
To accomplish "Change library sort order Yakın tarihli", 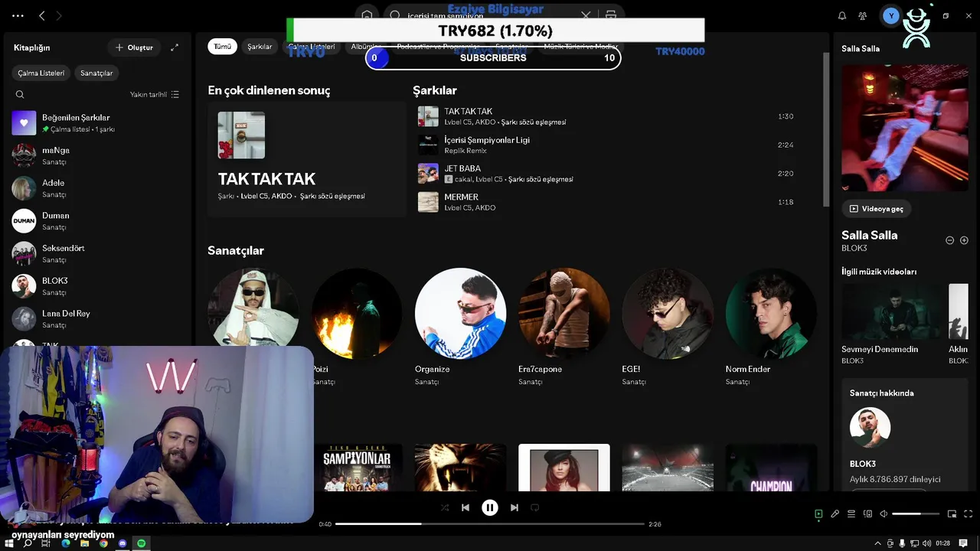I will click(155, 95).
